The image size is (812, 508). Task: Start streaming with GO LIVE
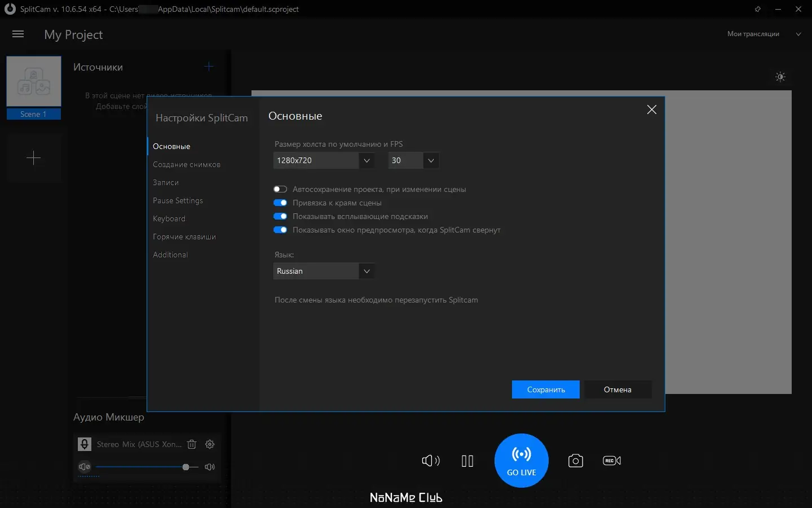coord(522,461)
